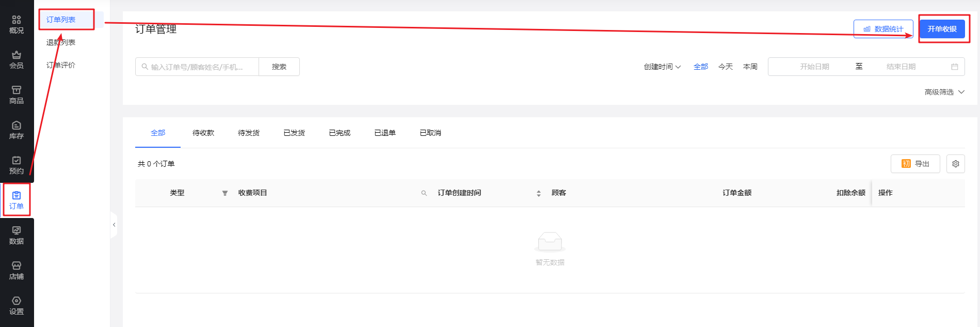Screen dimensions: 980x327
Task: Filter orders by 今天
Action: click(x=726, y=67)
